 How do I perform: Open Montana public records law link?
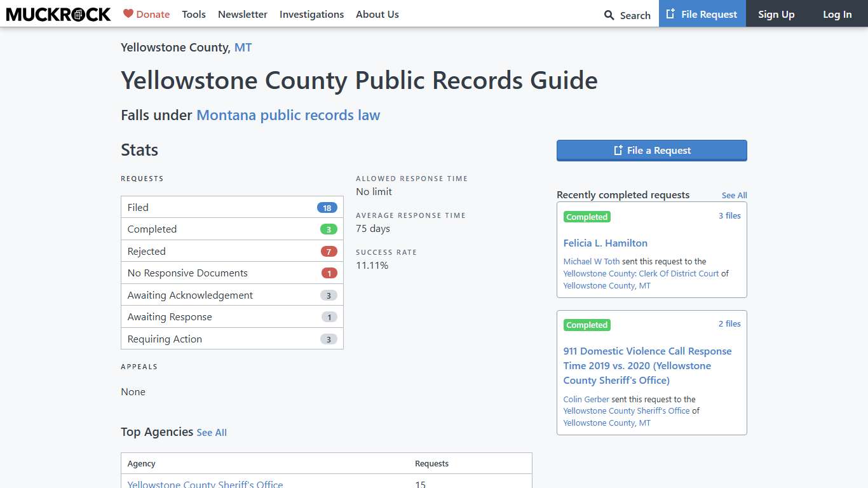pos(288,115)
